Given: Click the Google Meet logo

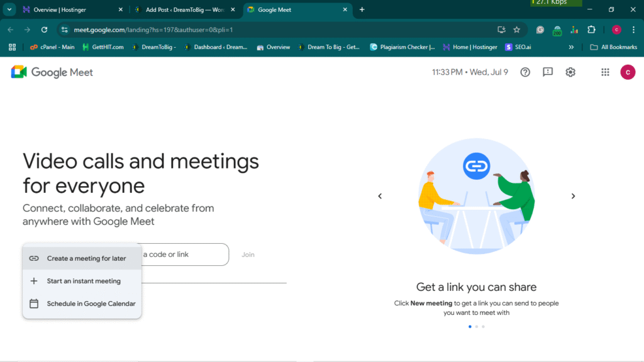Looking at the screenshot, I should 52,72.
